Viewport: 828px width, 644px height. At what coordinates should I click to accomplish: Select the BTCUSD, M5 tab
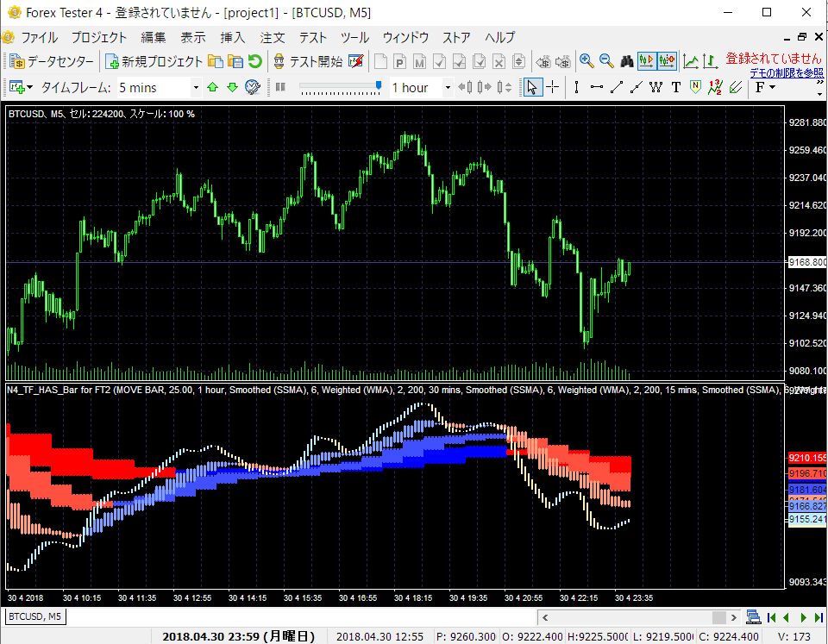coord(33,616)
